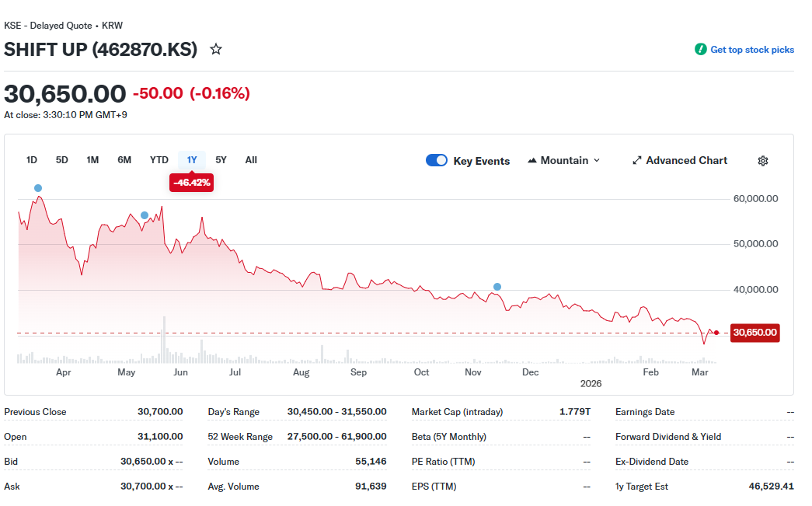Add SHIFT UP to watchlist star
Image resolution: width=812 pixels, height=506 pixels.
216,49
